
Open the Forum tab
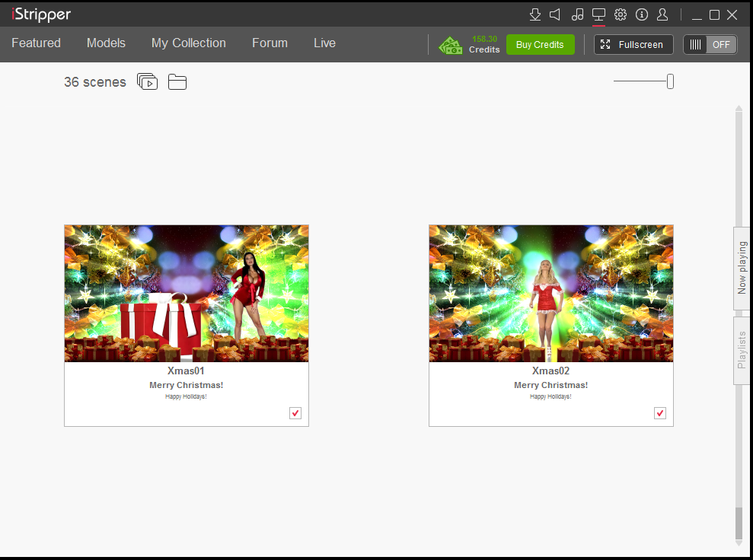click(x=270, y=43)
